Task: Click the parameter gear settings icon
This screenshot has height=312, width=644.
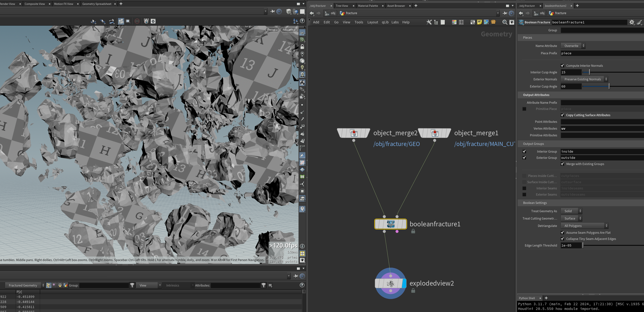Action: coord(632,22)
